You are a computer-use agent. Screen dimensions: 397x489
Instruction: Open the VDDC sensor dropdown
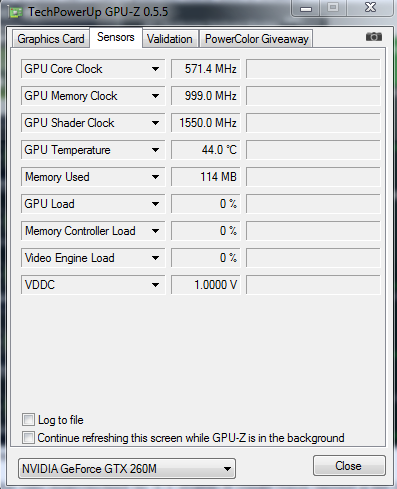[155, 285]
